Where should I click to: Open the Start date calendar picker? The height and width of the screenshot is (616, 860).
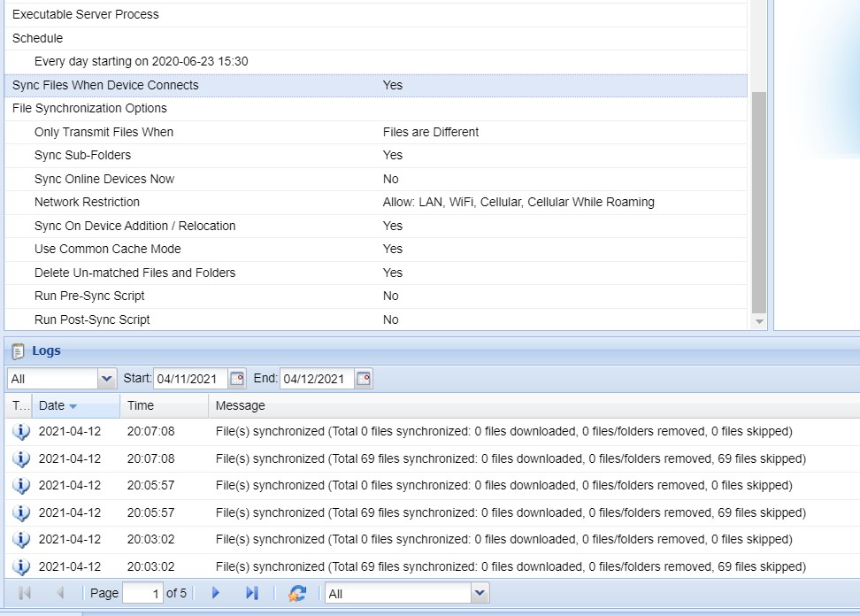pos(236,379)
